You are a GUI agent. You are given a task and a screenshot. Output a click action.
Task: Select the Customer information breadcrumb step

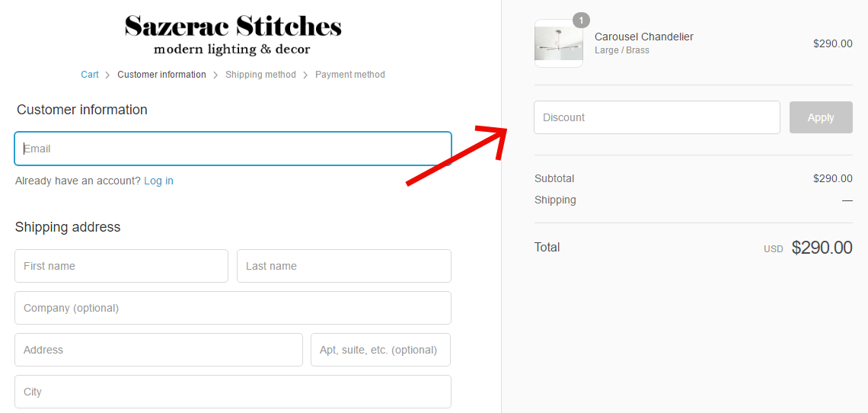tap(161, 75)
